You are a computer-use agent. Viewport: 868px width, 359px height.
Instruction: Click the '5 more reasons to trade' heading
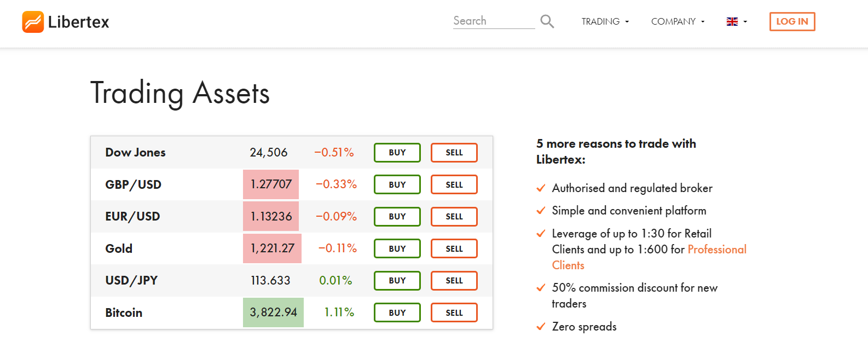click(x=616, y=152)
